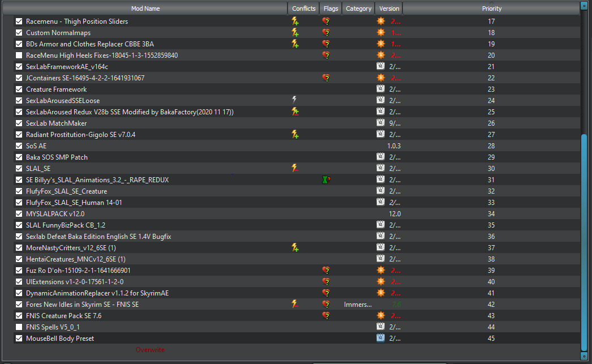
Task: Select the Baka SOS SMP Patch mod name
Action: pos(57,157)
